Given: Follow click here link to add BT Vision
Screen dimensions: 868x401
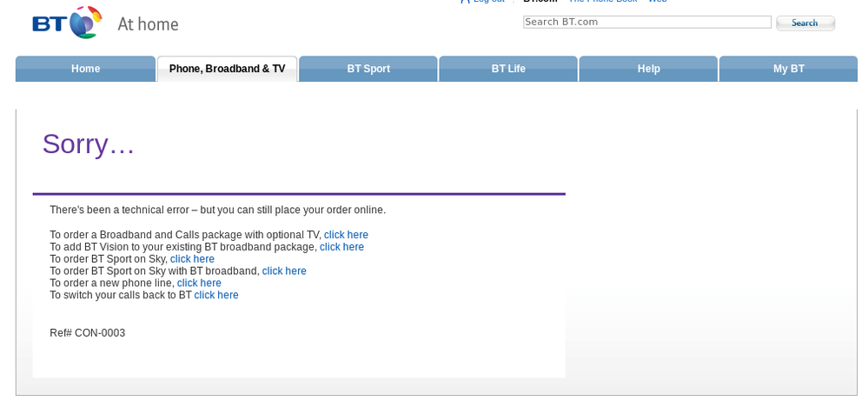Looking at the screenshot, I should pyautogui.click(x=341, y=247).
